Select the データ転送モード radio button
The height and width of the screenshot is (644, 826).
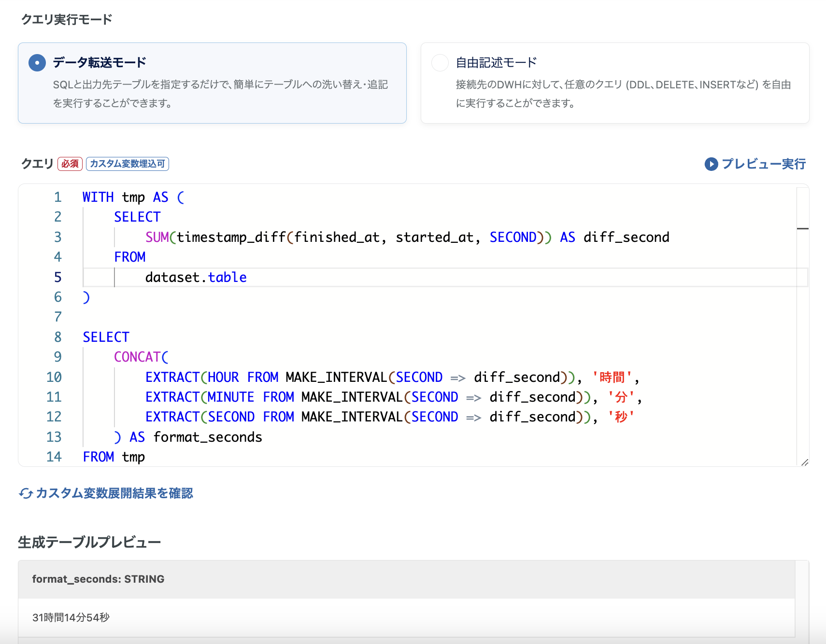click(36, 63)
